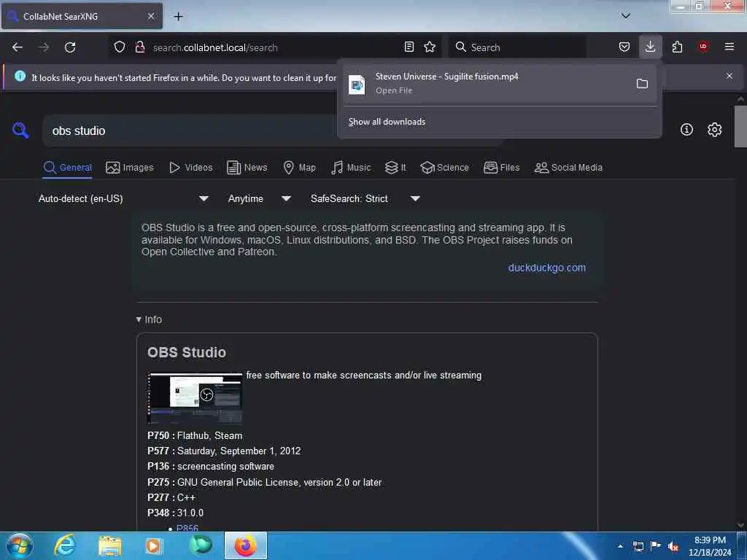Switch to the It category
The height and width of the screenshot is (560, 747).
pyautogui.click(x=395, y=168)
